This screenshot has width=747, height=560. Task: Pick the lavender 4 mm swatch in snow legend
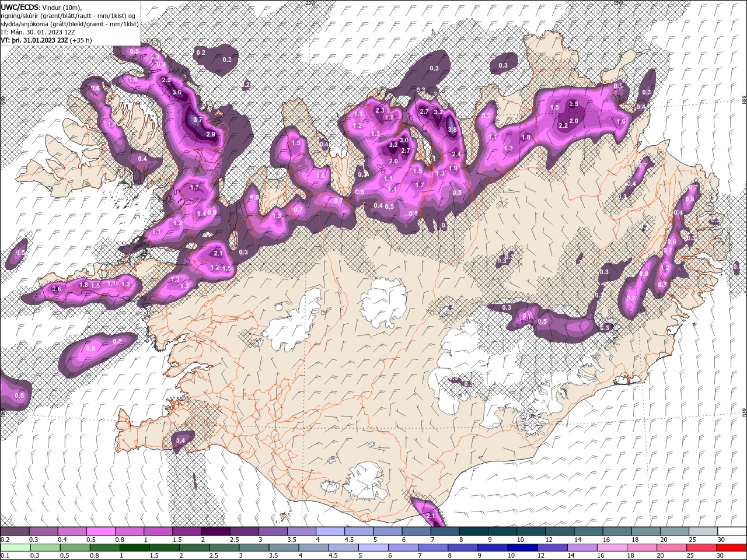pyautogui.click(x=330, y=531)
